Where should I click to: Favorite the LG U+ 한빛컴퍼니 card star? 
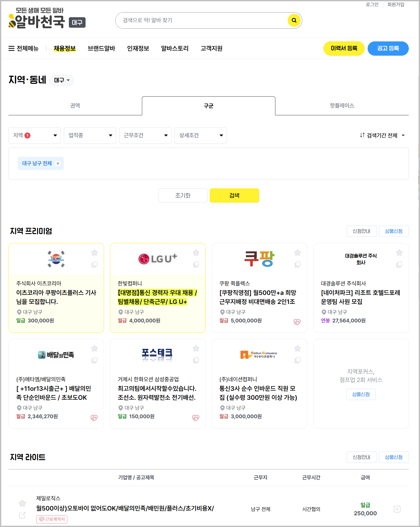(x=196, y=253)
